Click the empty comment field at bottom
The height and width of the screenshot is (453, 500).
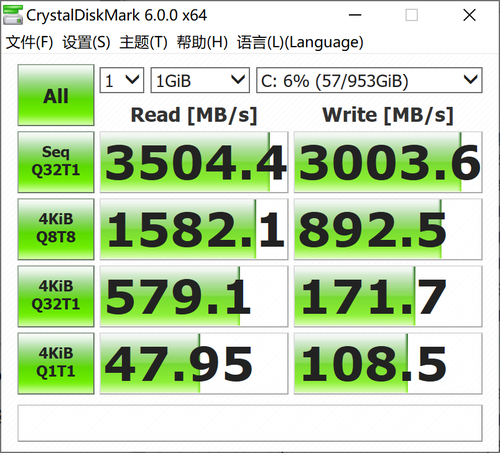point(250,423)
